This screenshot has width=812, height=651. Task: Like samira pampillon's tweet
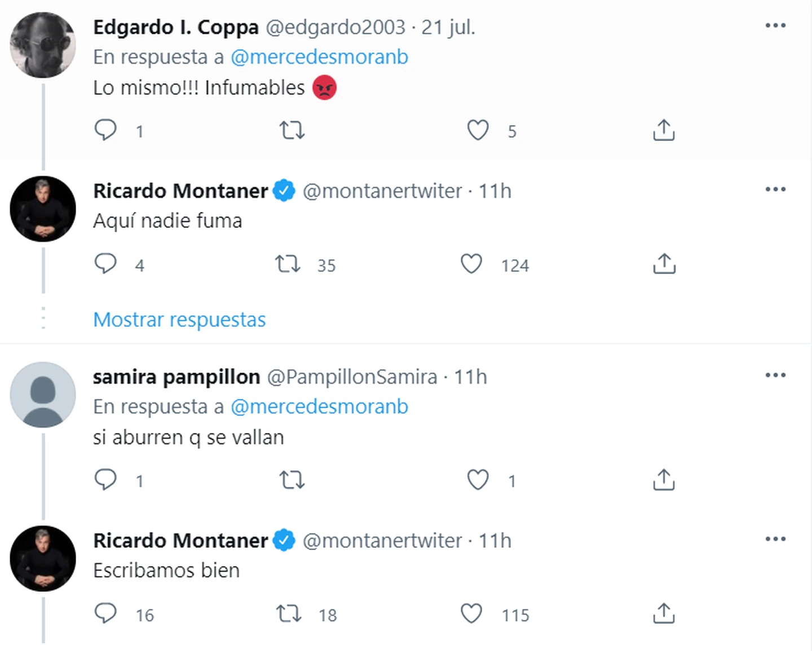[478, 480]
